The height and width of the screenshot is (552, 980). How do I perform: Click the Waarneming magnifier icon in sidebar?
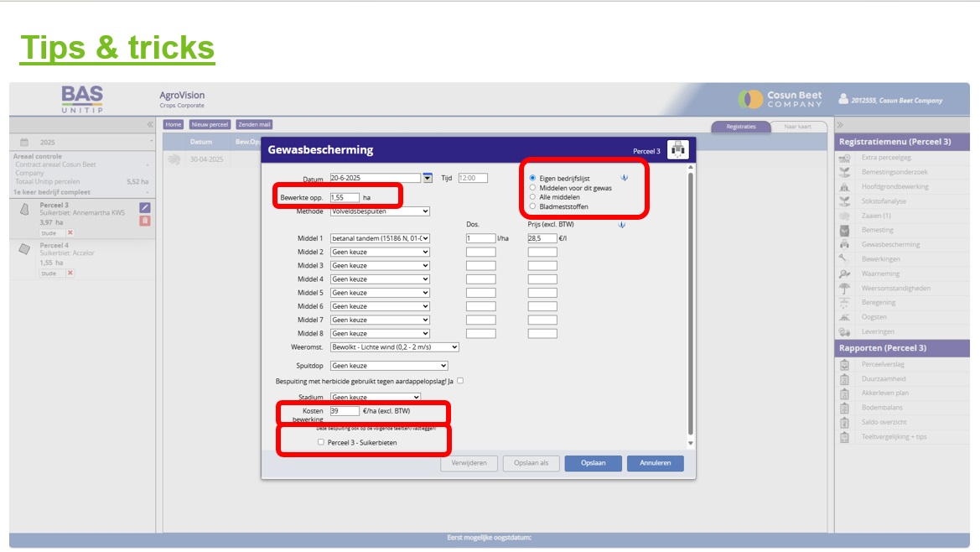[x=844, y=273]
